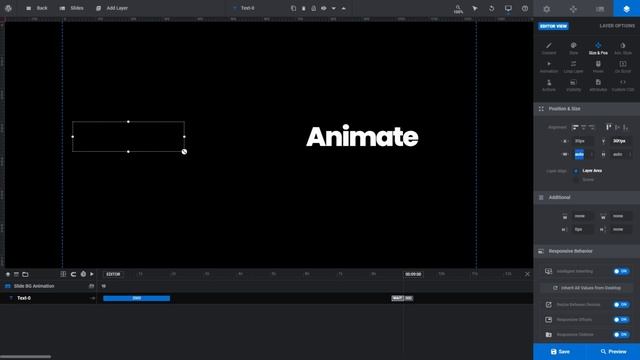Open Custom CSS settings
Image resolution: width=640 pixels, height=360 pixels.
click(x=623, y=85)
